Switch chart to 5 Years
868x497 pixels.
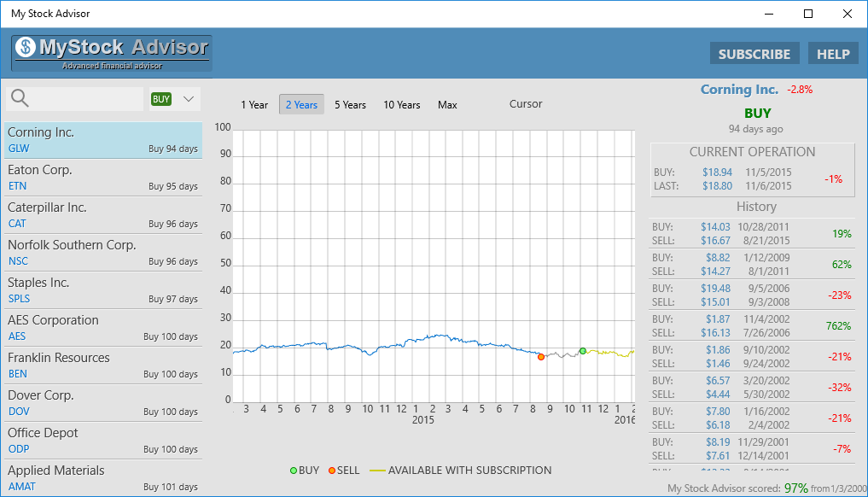point(350,105)
